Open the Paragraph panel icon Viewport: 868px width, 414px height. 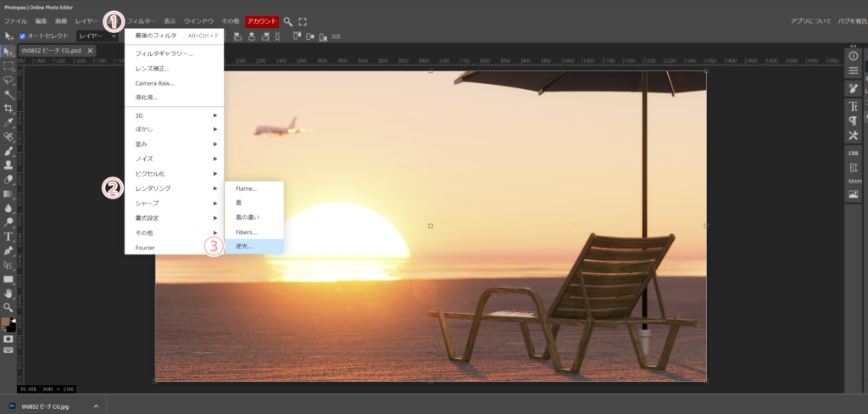pos(853,120)
